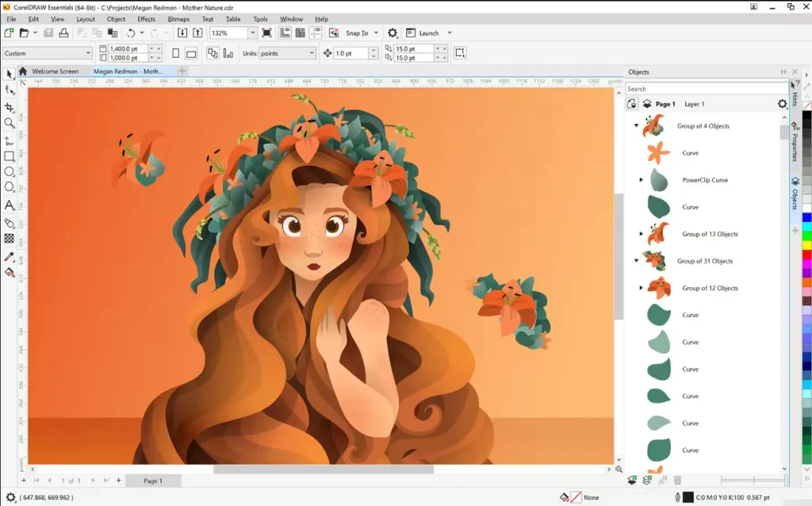Add a new document tab with plus
812x506 pixels.
click(x=182, y=71)
